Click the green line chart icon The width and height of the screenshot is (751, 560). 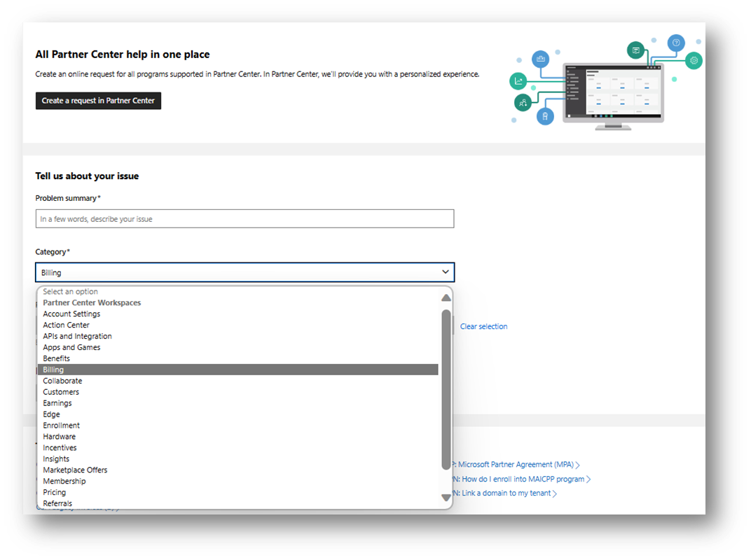[518, 80]
